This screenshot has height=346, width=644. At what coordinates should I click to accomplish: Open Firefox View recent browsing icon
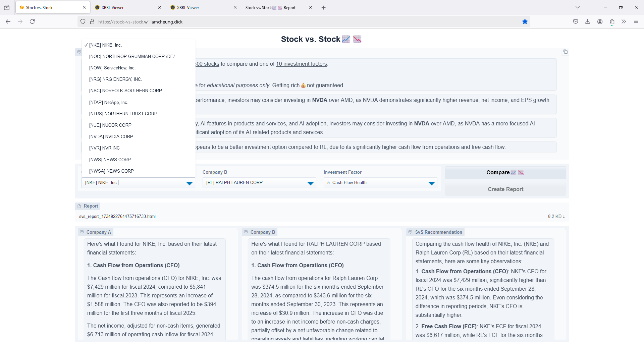[7, 7]
